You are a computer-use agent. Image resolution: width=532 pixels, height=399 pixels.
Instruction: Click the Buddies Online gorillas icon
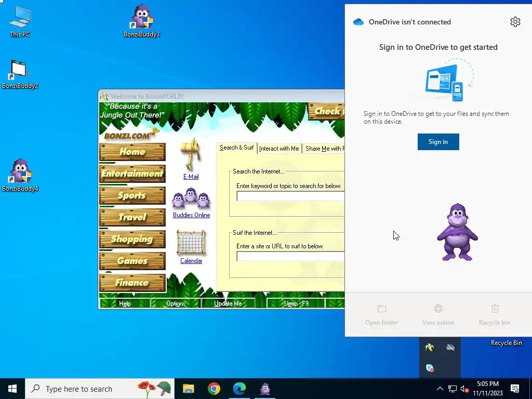191,198
